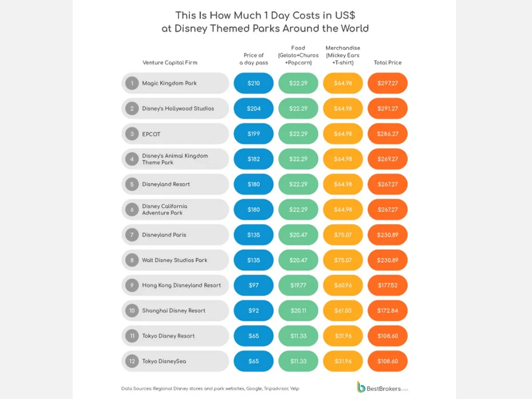Click the number 12 circle badge
This screenshot has height=399, width=532.
(132, 361)
